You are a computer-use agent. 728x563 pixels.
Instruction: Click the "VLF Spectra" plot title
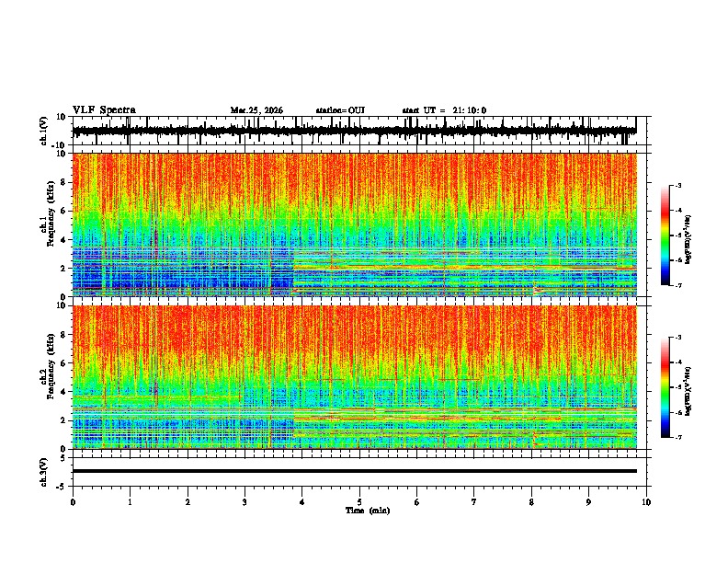[104, 110]
